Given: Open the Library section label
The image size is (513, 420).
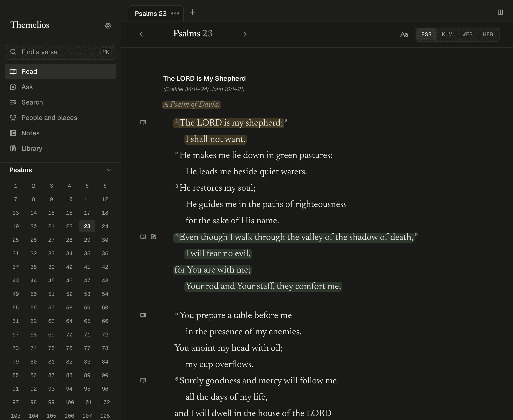Looking at the screenshot, I should pos(32,148).
